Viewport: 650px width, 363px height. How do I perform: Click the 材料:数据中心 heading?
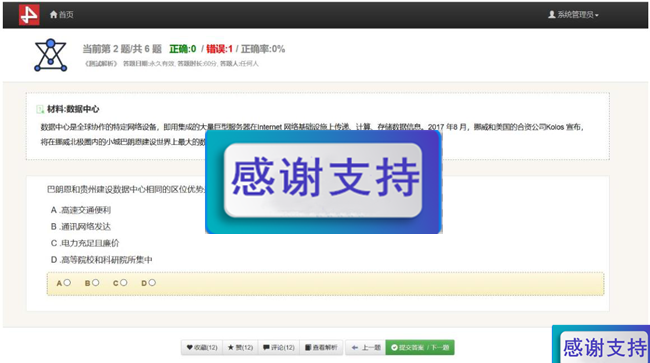[73, 109]
